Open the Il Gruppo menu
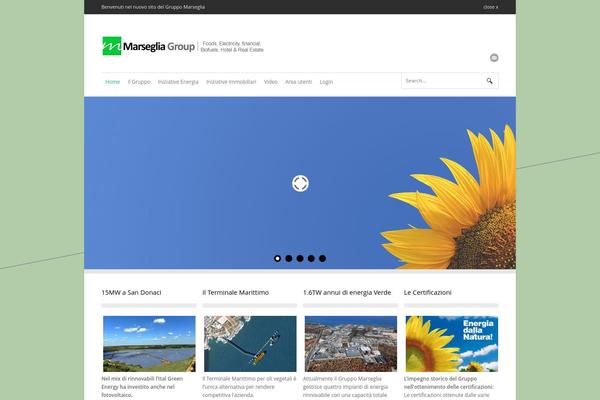Viewport: 600px width, 400px height. (x=139, y=82)
